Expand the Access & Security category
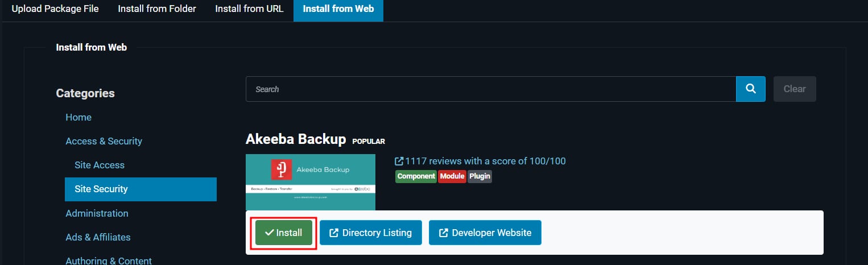Image resolution: width=868 pixels, height=265 pixels. coord(104,141)
